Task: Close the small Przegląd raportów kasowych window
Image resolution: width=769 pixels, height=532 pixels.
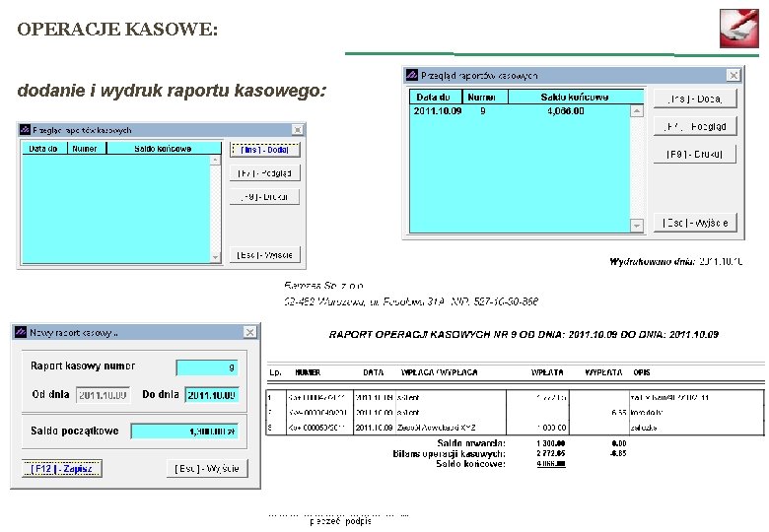Action: coord(297,130)
